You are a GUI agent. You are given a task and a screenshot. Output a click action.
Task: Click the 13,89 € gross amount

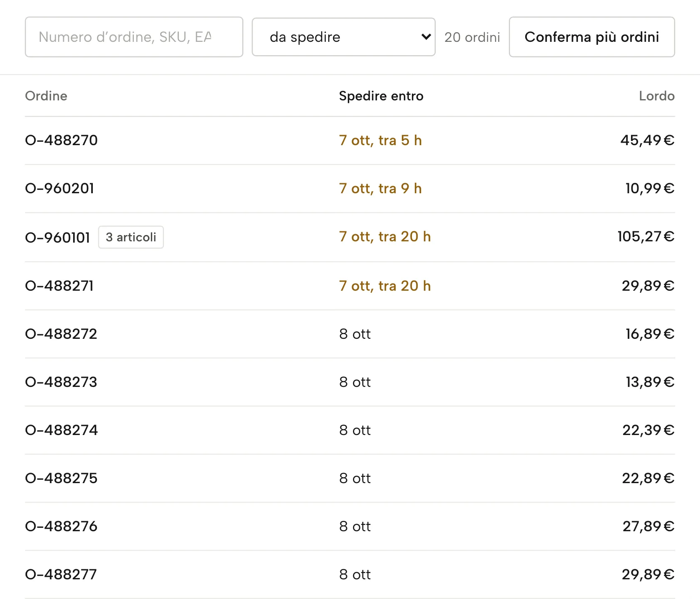tap(650, 382)
